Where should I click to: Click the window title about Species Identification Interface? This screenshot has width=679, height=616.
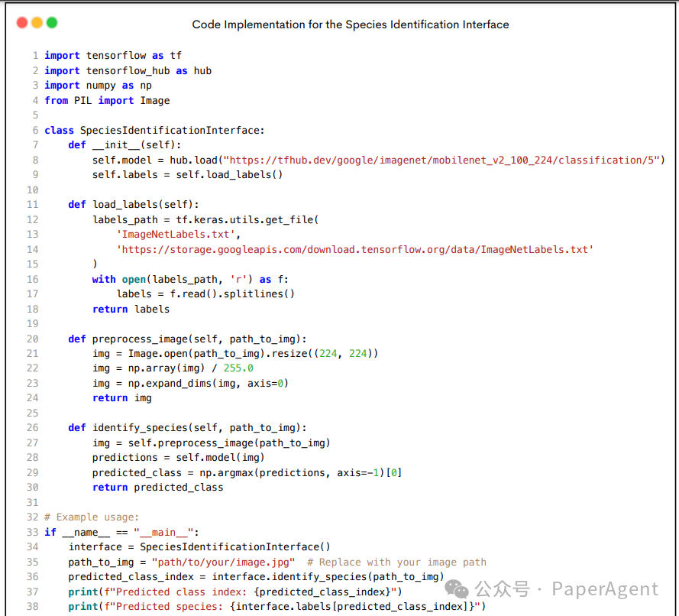351,24
